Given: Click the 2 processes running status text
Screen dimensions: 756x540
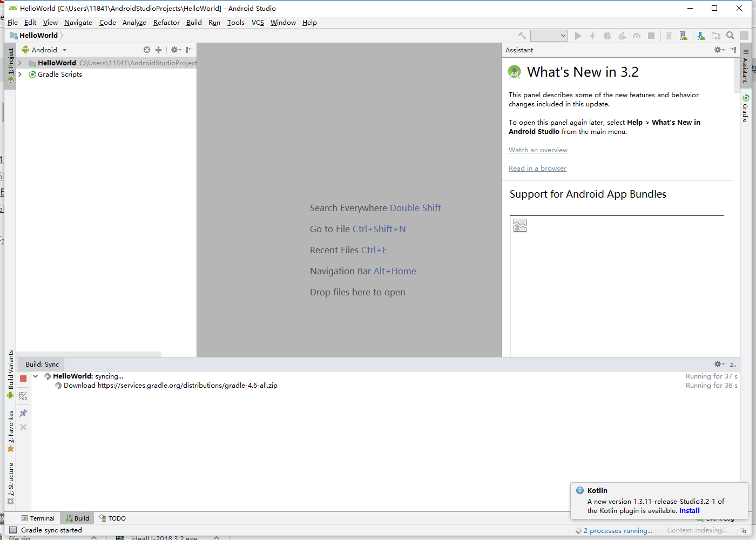Looking at the screenshot, I should pos(618,531).
